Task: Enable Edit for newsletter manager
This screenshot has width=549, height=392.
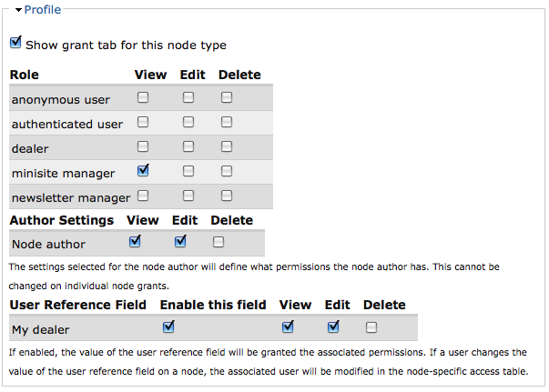Action: 188,195
